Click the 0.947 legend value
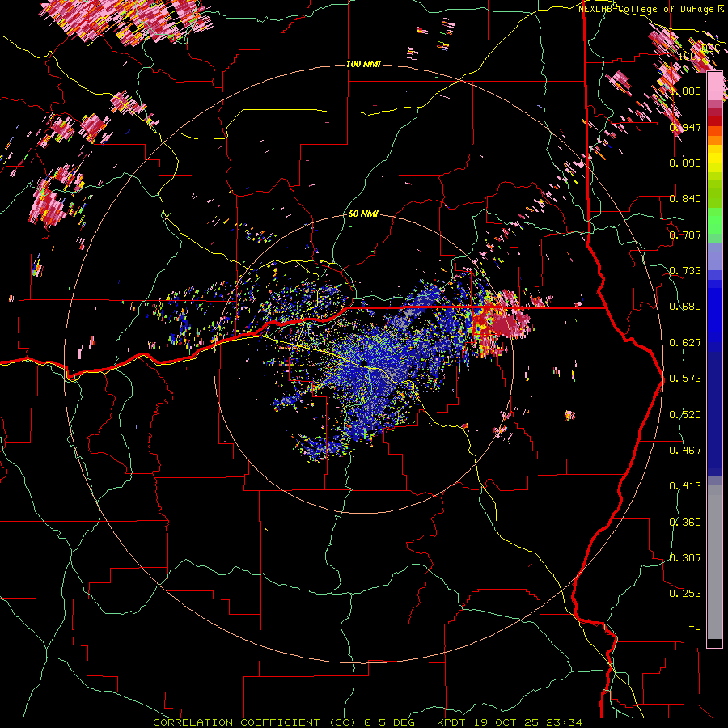The image size is (728, 728). tap(685, 127)
